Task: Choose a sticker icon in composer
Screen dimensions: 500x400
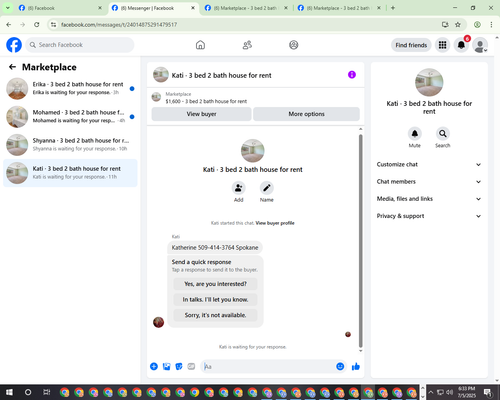Action: tap(179, 367)
